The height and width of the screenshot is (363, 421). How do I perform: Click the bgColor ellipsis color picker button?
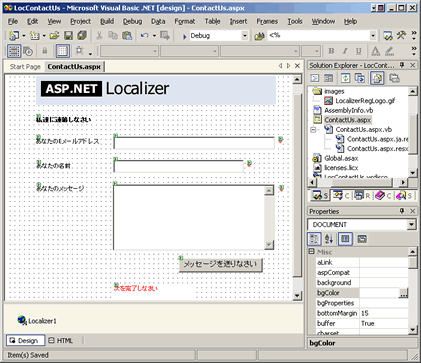pyautogui.click(x=403, y=293)
